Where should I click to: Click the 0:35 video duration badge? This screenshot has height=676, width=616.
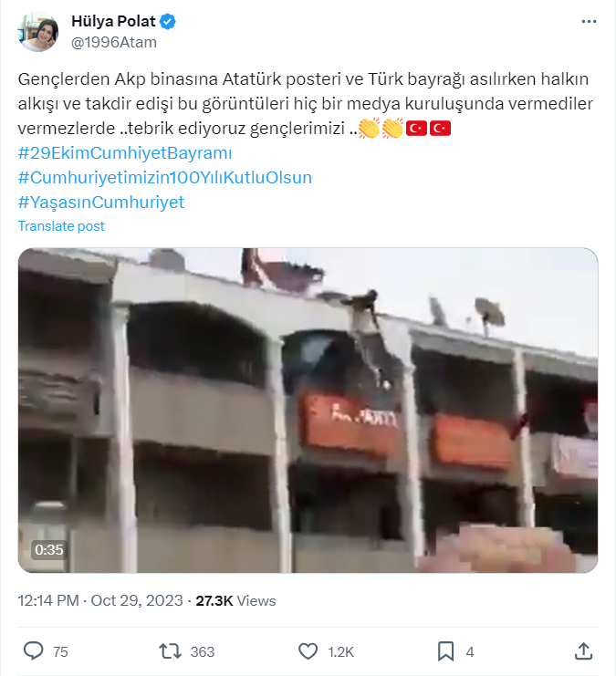[x=49, y=550]
